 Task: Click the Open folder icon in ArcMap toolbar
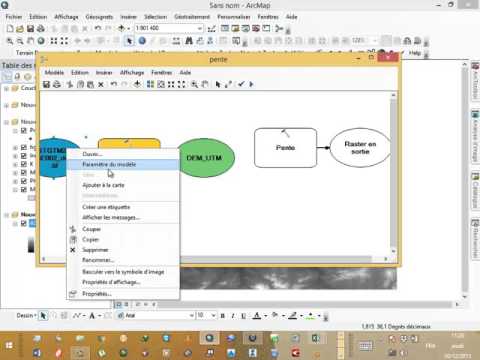(x=20, y=29)
